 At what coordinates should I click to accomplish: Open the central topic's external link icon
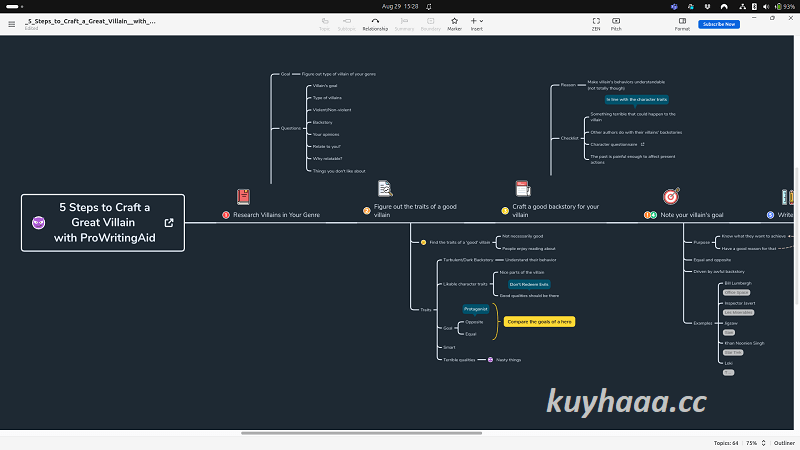click(x=169, y=223)
